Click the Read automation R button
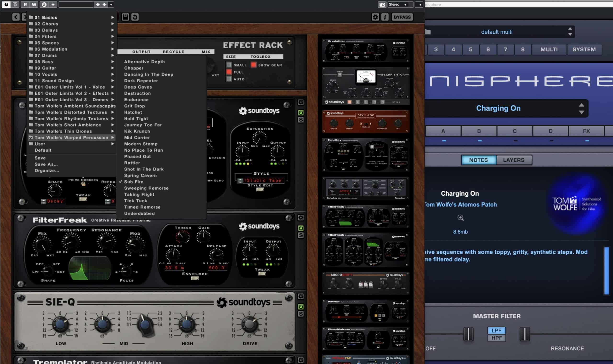 pyautogui.click(x=25, y=4)
